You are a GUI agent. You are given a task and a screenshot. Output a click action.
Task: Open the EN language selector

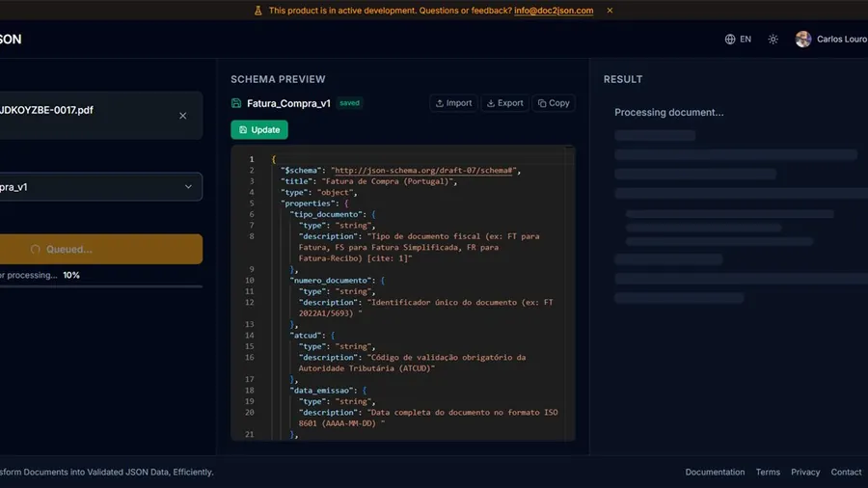(x=738, y=40)
